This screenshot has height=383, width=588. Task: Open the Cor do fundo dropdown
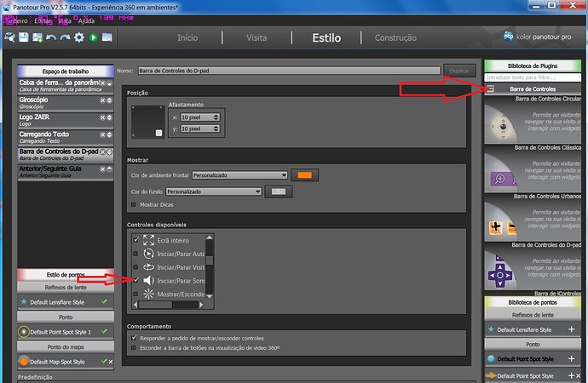pyautogui.click(x=214, y=191)
